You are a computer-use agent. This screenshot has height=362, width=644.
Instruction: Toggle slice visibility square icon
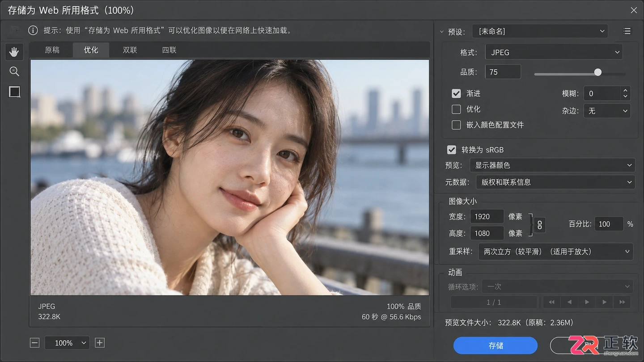click(14, 92)
